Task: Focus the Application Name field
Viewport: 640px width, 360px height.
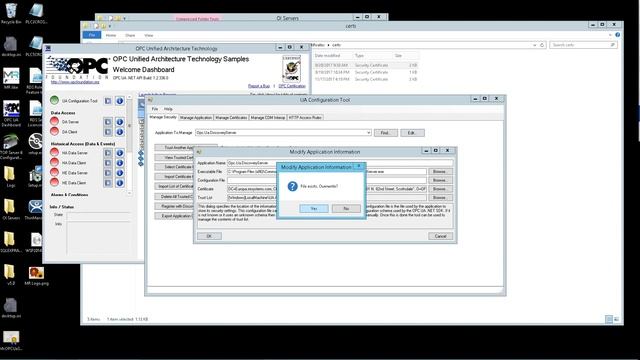Action: click(340, 163)
